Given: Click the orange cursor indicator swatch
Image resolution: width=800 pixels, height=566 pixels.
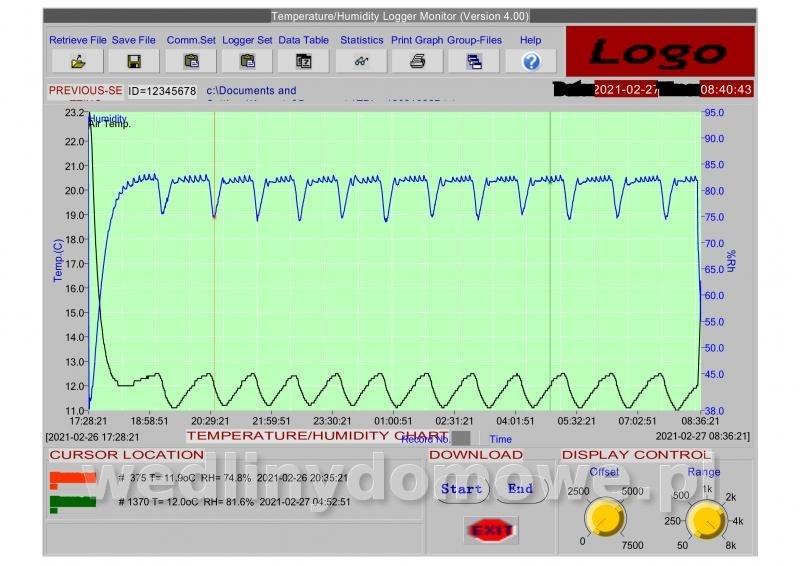Looking at the screenshot, I should 72,479.
